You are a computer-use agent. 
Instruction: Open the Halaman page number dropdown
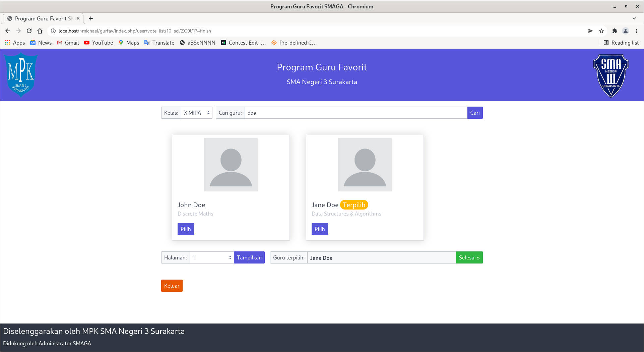click(211, 258)
